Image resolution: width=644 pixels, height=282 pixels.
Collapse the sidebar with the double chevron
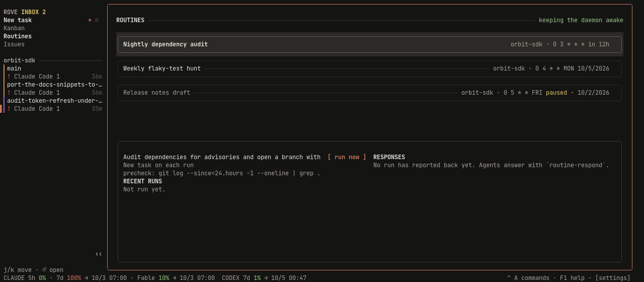click(x=99, y=254)
